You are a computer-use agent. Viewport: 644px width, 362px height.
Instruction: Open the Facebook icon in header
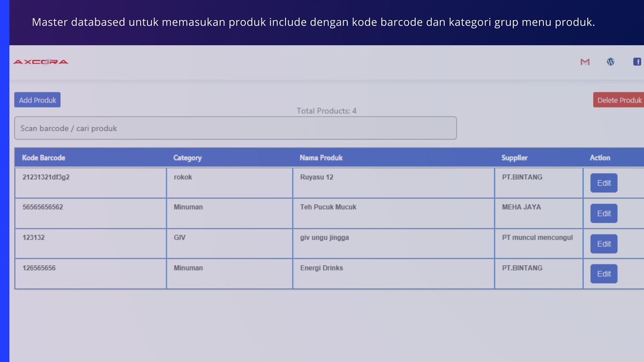(x=637, y=62)
